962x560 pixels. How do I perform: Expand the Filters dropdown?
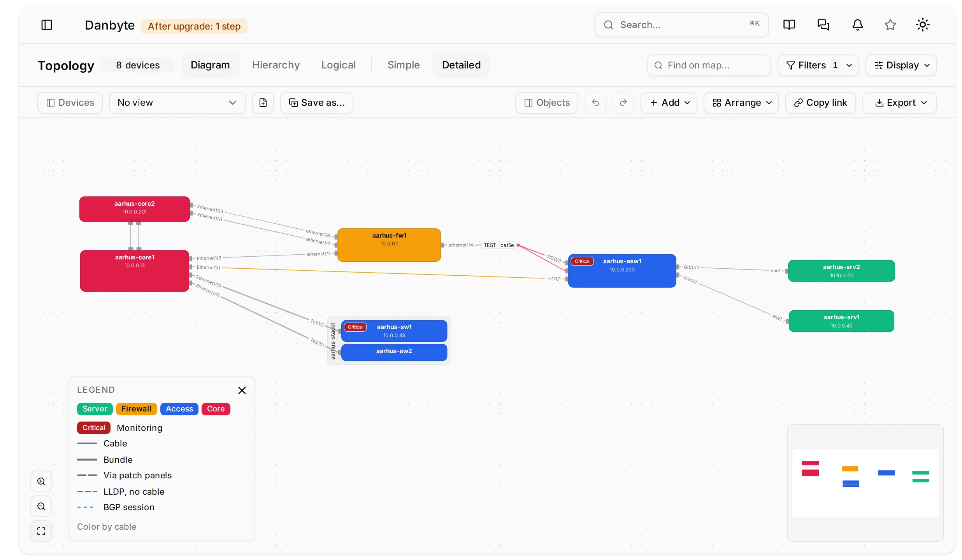click(818, 65)
